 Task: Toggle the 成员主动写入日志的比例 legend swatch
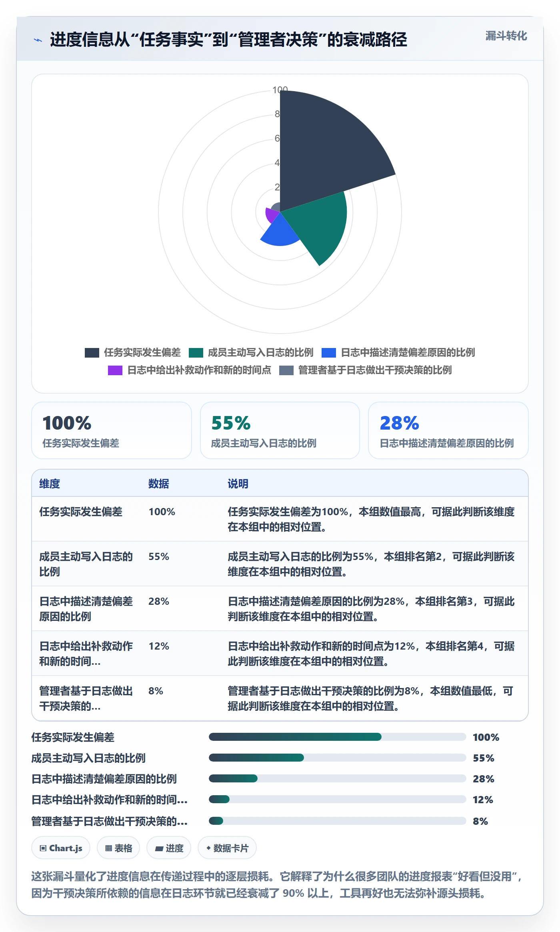click(x=196, y=352)
